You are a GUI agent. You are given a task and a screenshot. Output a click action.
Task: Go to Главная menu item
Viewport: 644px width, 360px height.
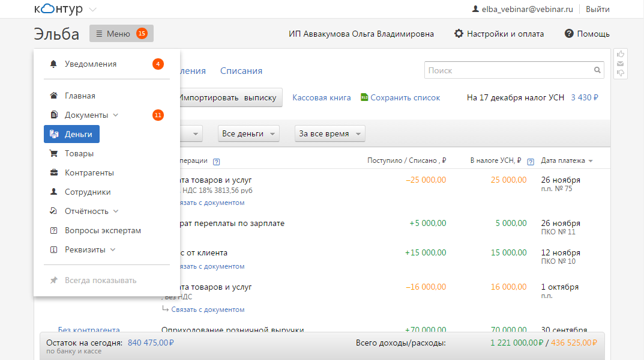pos(80,96)
